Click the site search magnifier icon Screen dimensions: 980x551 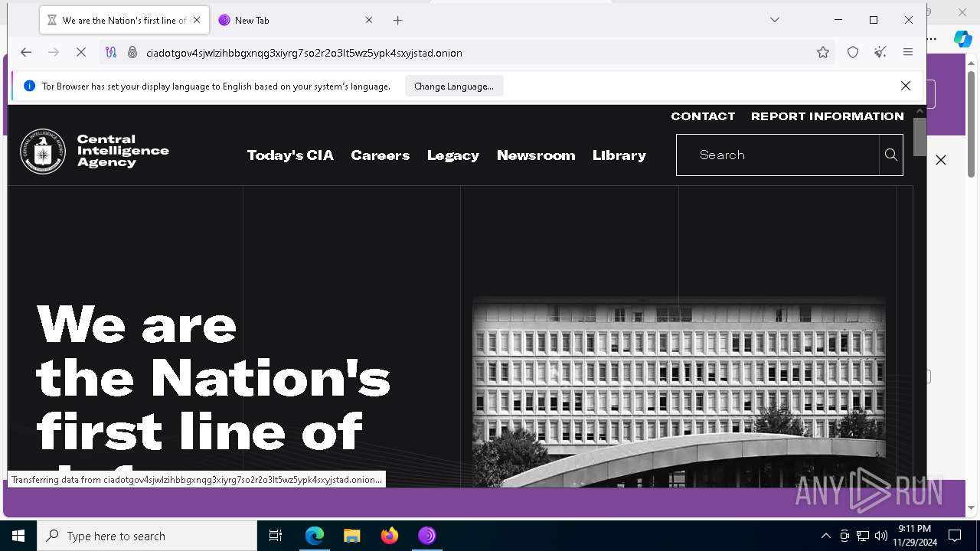pyautogui.click(x=891, y=155)
